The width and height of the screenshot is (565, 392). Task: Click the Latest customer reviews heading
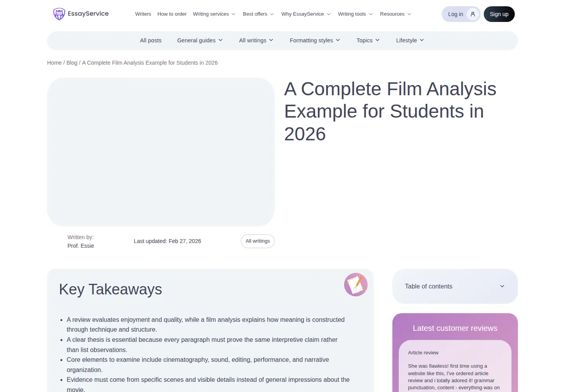click(455, 328)
